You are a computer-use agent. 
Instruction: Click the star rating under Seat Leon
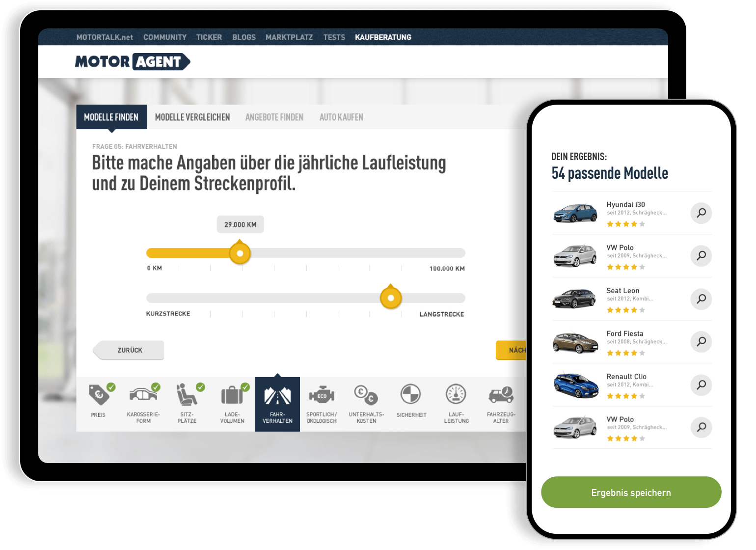626,310
